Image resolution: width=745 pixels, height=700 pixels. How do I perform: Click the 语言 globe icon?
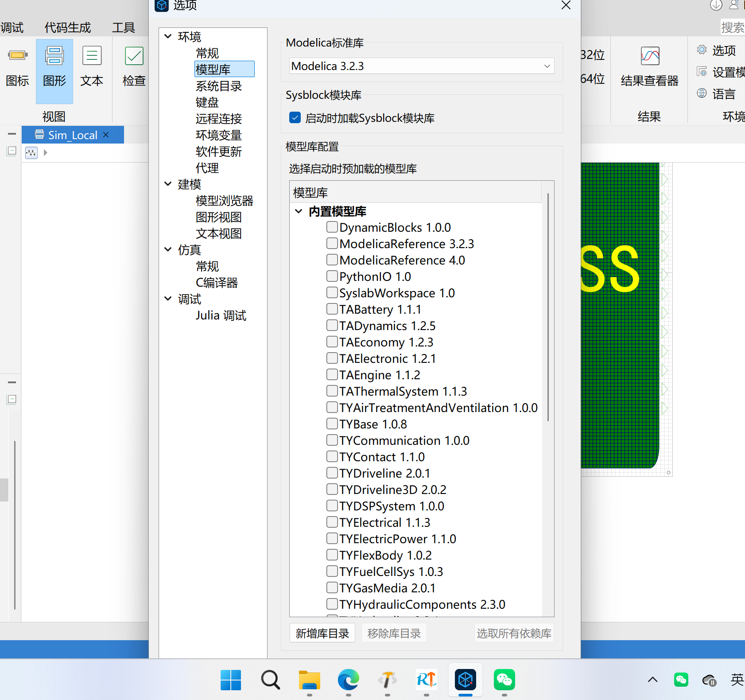tap(702, 93)
